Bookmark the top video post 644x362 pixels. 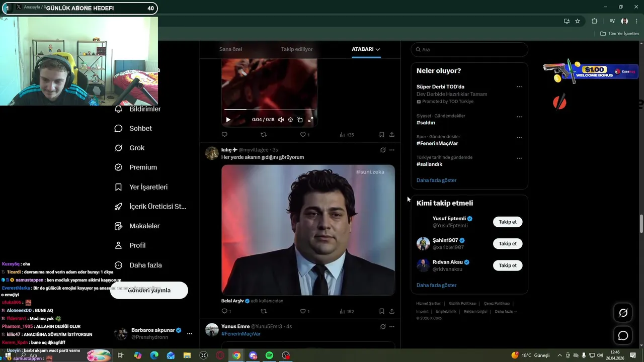point(382,135)
